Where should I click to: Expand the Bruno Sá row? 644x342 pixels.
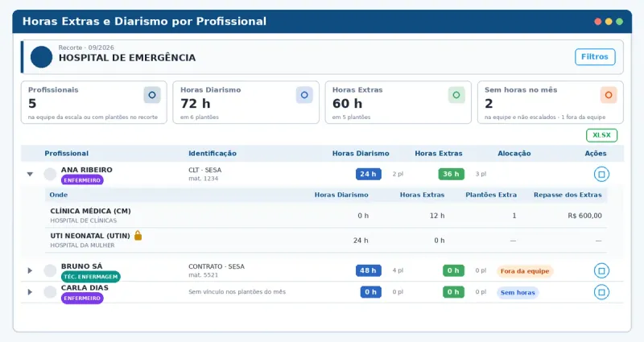[x=30, y=270]
